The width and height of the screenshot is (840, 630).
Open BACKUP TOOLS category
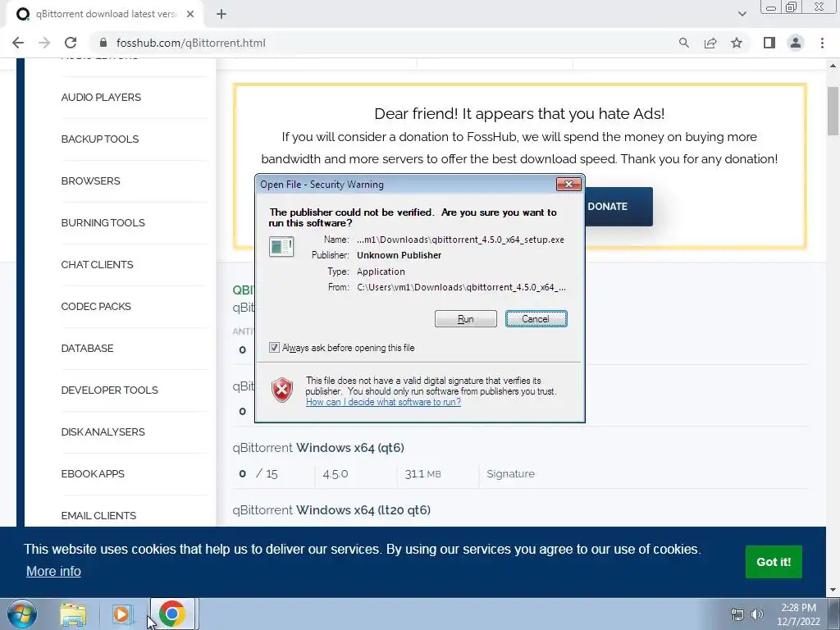click(100, 139)
